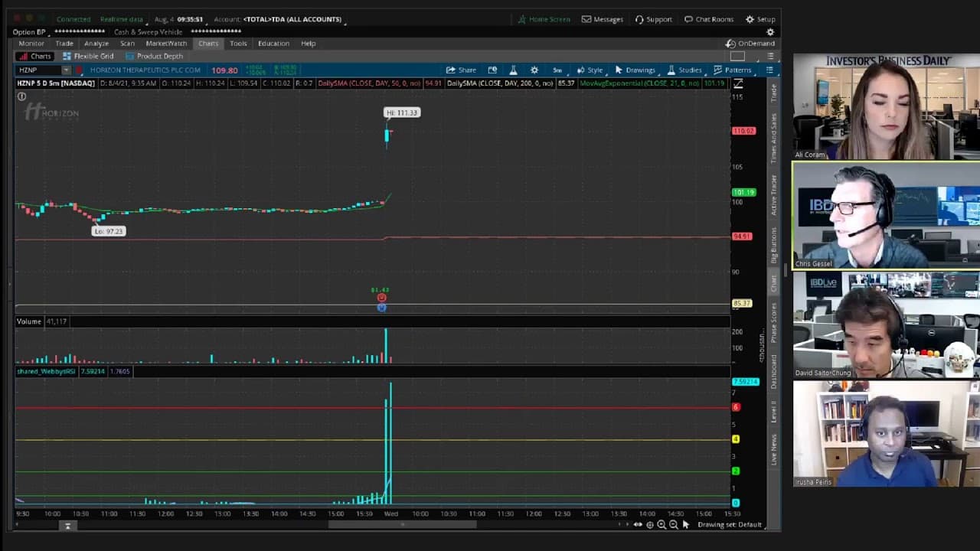
Task: Click the zoom out magnifier icon
Action: (673, 524)
